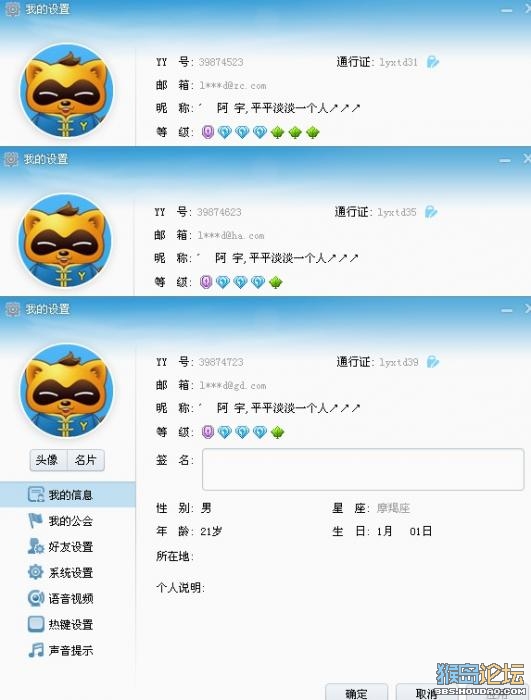Click the 热键设置 keyboard icon

coord(36,624)
